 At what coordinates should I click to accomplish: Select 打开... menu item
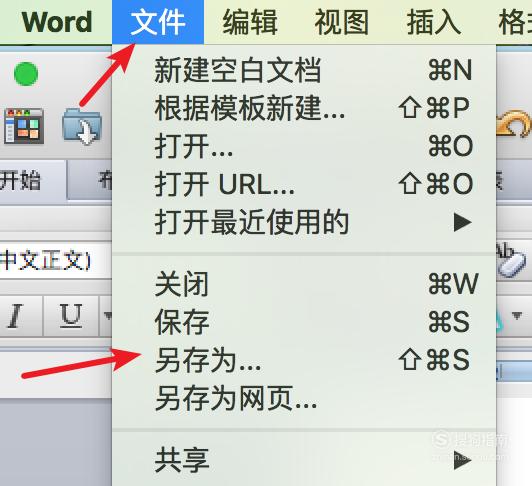point(304,146)
